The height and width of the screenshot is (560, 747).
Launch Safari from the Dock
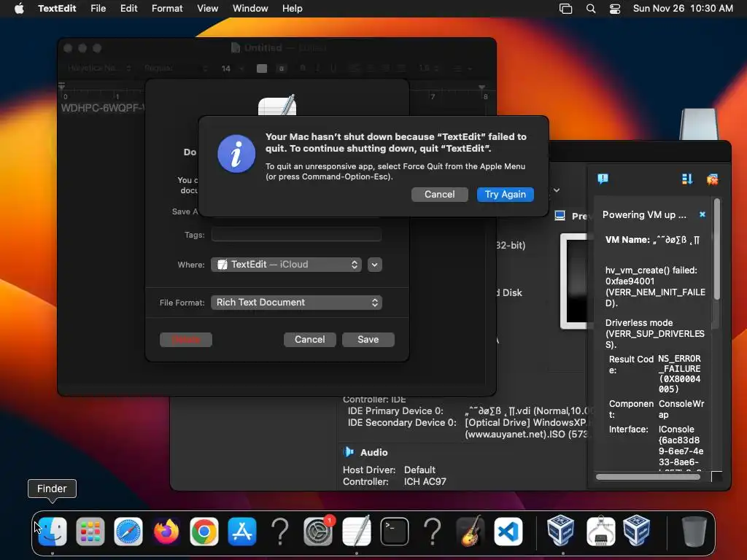pos(128,532)
